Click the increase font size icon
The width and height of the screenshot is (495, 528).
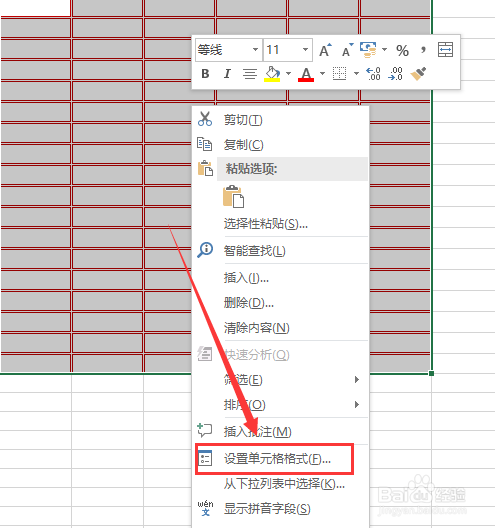[x=325, y=50]
